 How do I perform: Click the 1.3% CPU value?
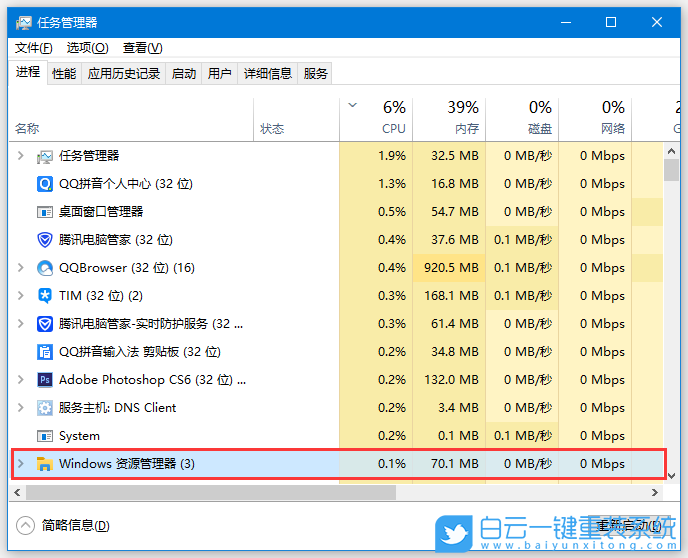(x=392, y=184)
